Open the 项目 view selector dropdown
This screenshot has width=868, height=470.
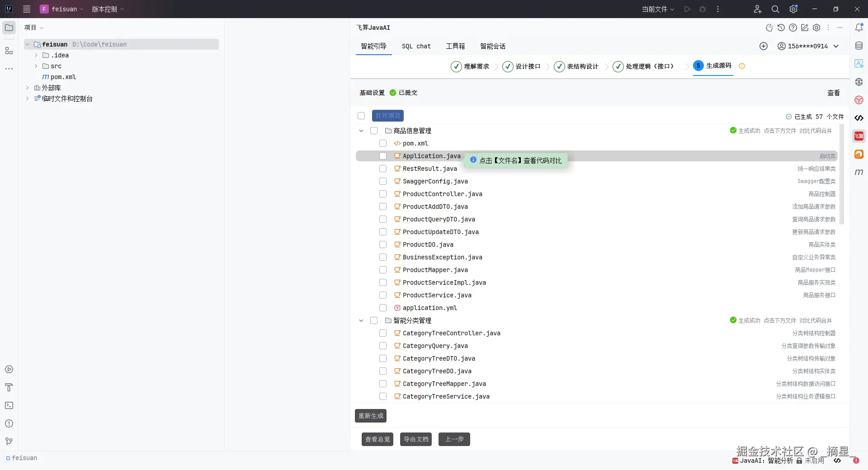click(34, 28)
